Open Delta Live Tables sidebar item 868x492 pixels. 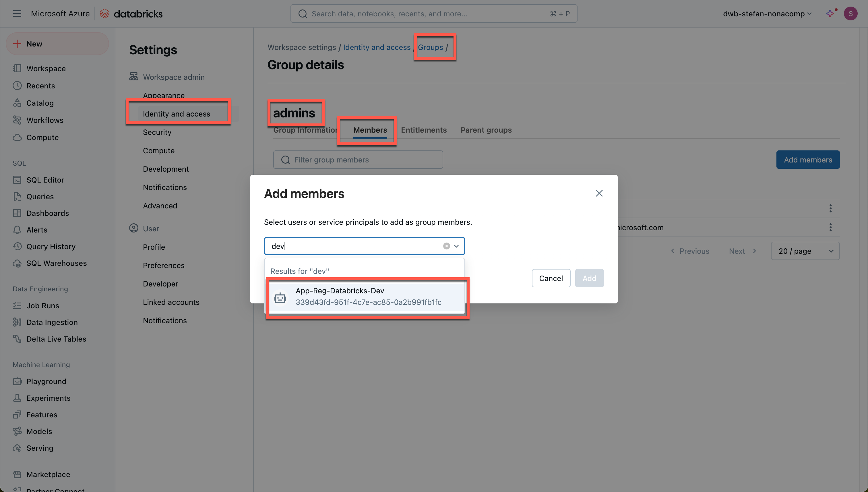tap(56, 339)
